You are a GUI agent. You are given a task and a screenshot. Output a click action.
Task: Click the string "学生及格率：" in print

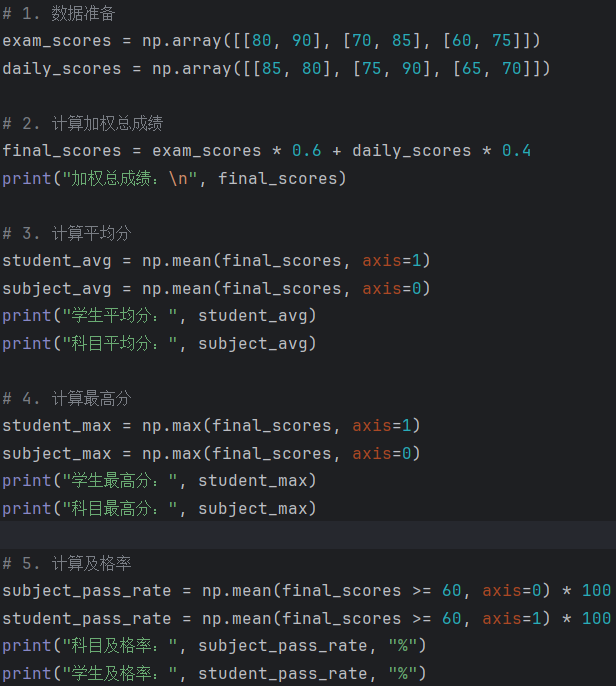click(x=120, y=673)
